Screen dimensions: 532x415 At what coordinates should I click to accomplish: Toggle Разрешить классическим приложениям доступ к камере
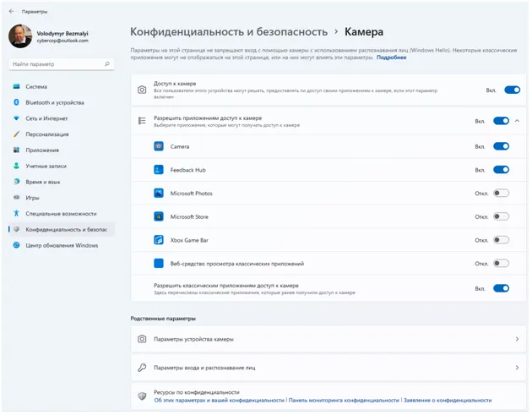(501, 288)
